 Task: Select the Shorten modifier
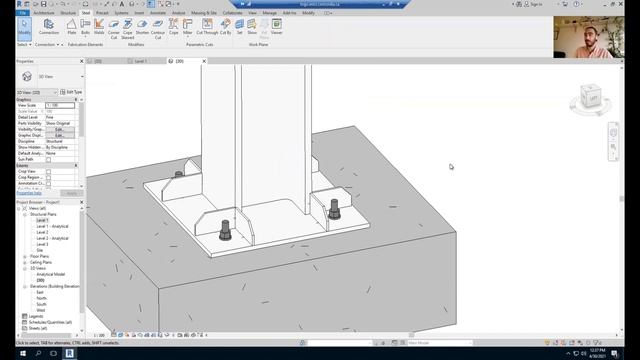(142, 27)
